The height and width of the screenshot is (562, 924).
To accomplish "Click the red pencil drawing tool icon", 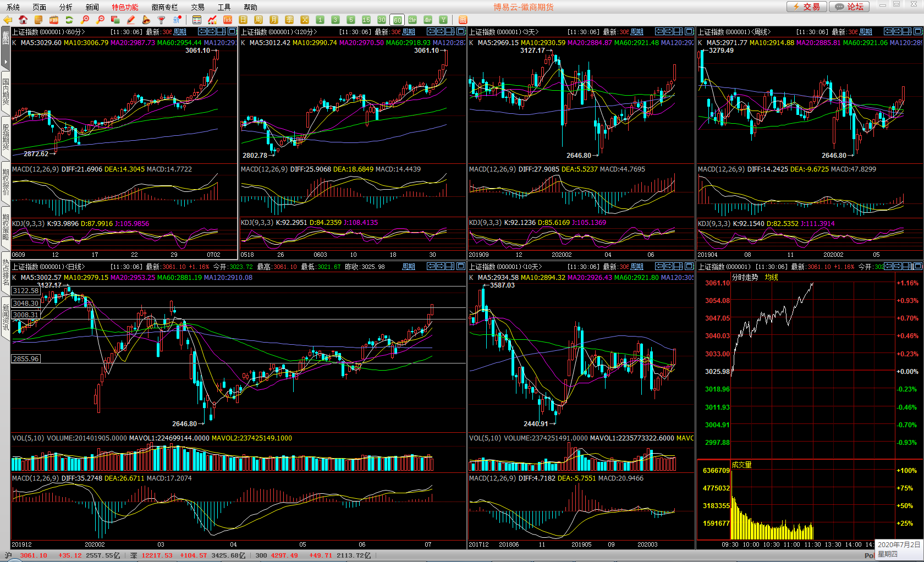I will click(131, 20).
